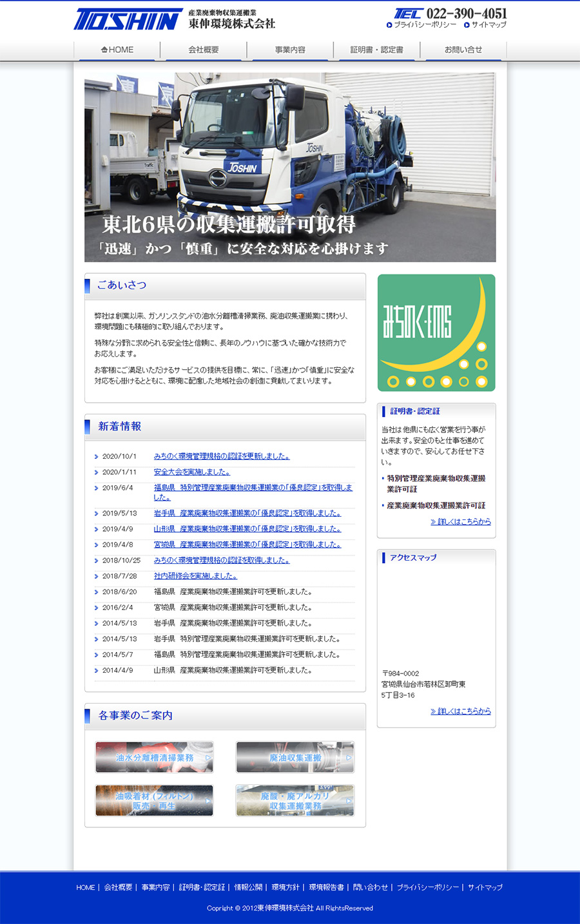Image resolution: width=580 pixels, height=924 pixels.
Task: Click the 環境報告書 footer link
Action: tap(326, 887)
